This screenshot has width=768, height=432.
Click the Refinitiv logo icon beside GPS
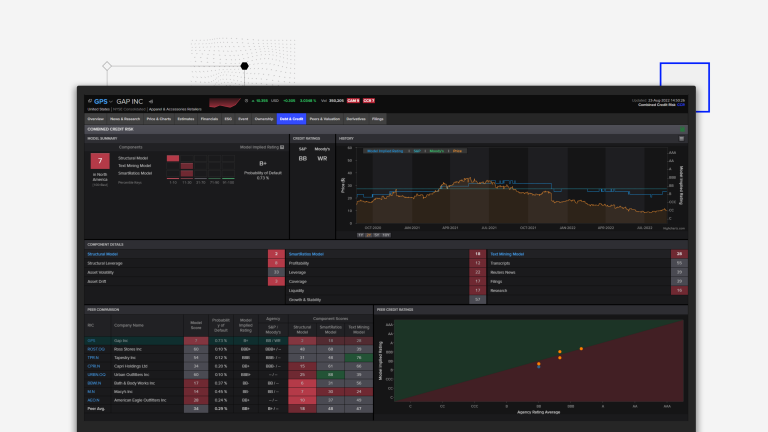coord(91,101)
